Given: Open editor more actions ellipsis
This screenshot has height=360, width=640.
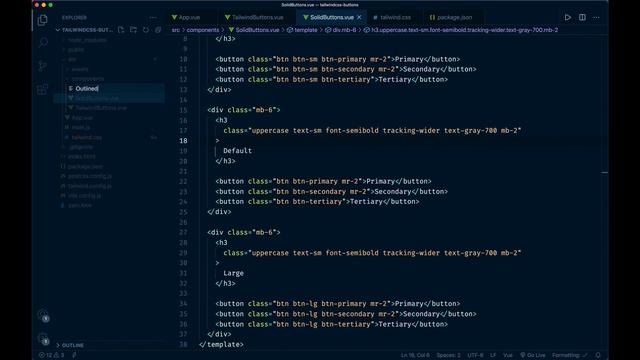Looking at the screenshot, I should click(596, 17).
